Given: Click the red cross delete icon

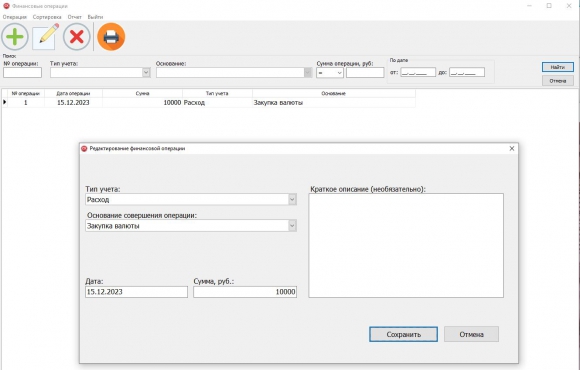Looking at the screenshot, I should tap(77, 37).
